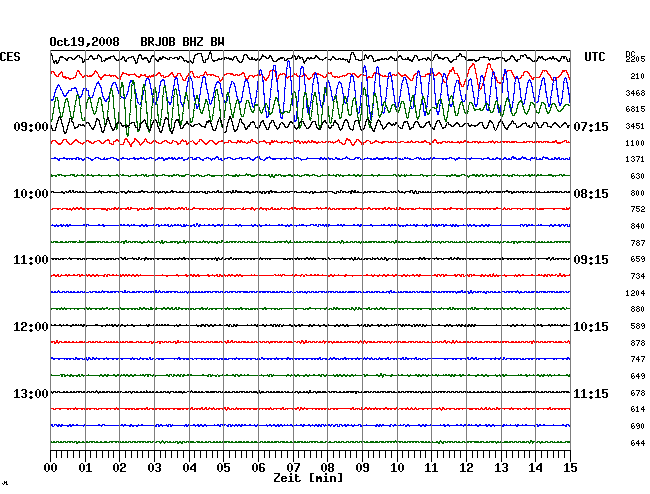Select the amplitude value 6815
Viewport: 650px width, 494px height.
635,109
